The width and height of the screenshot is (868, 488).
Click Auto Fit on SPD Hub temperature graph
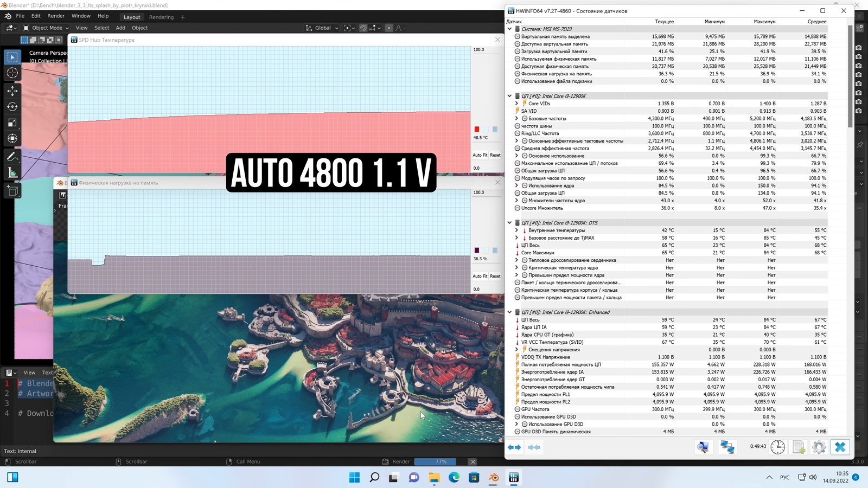pos(480,155)
